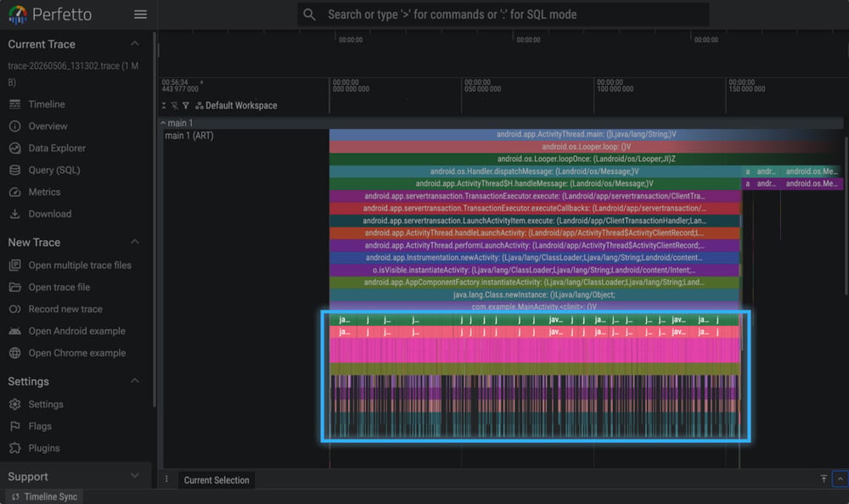Choose Open Chrome example
Screen dimensions: 849x504
(x=76, y=353)
